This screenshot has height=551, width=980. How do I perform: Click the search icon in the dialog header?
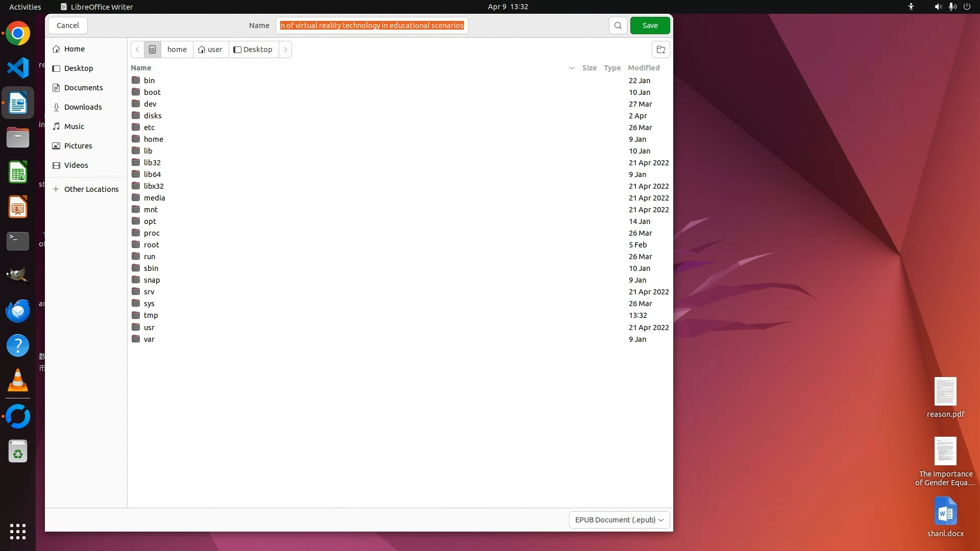pos(618,26)
